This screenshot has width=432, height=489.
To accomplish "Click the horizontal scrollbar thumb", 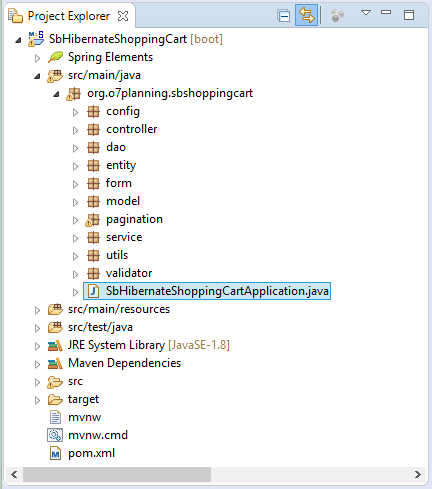I will point(117,474).
